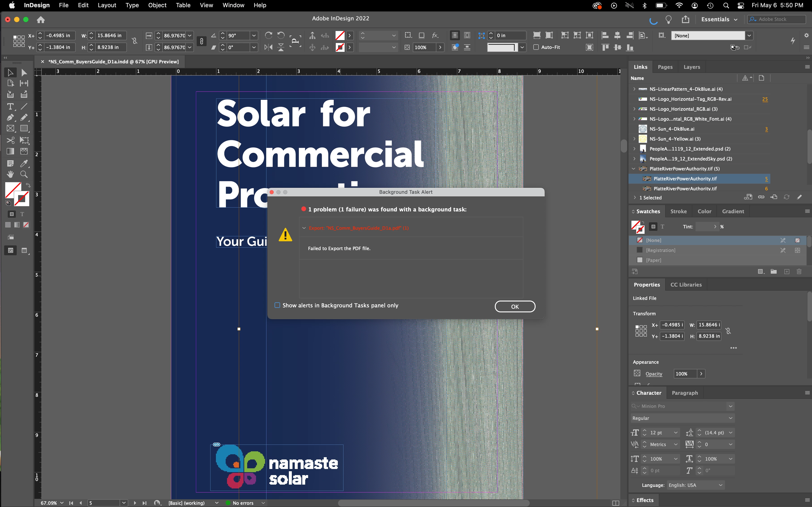Collapse the PlatteRiverPowerAuthority.tif link group
The image size is (812, 507).
(x=633, y=169)
